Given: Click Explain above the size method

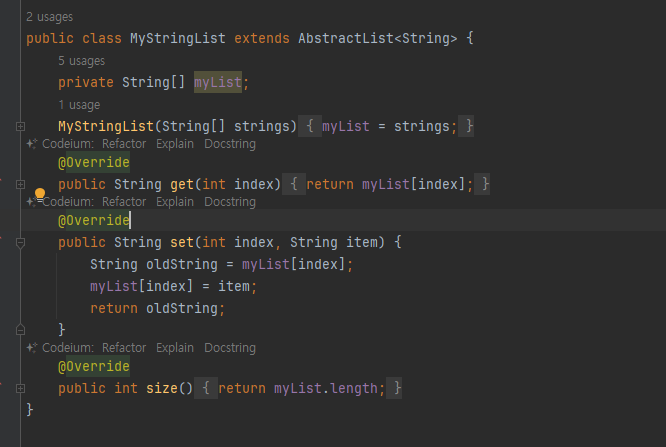Looking at the screenshot, I should [x=175, y=348].
